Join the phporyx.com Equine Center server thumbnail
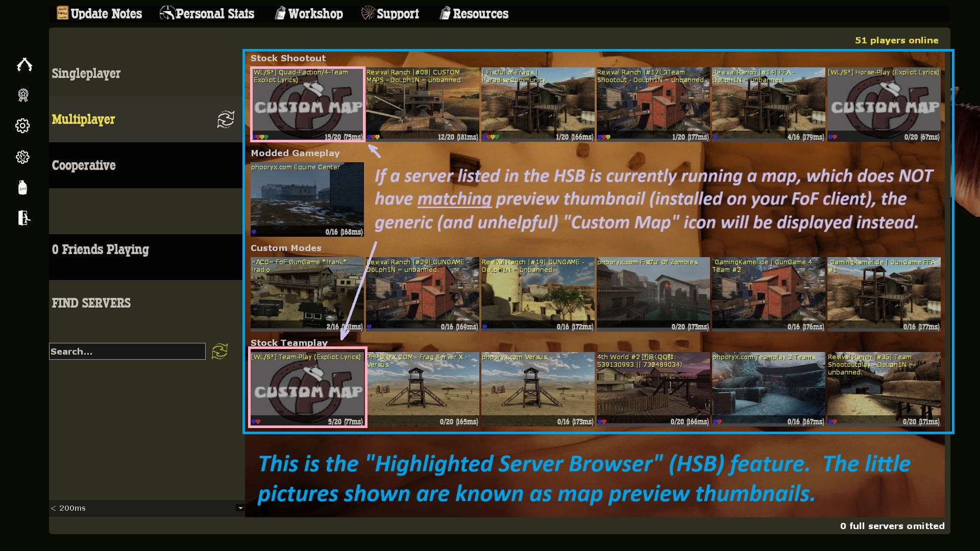 307,199
